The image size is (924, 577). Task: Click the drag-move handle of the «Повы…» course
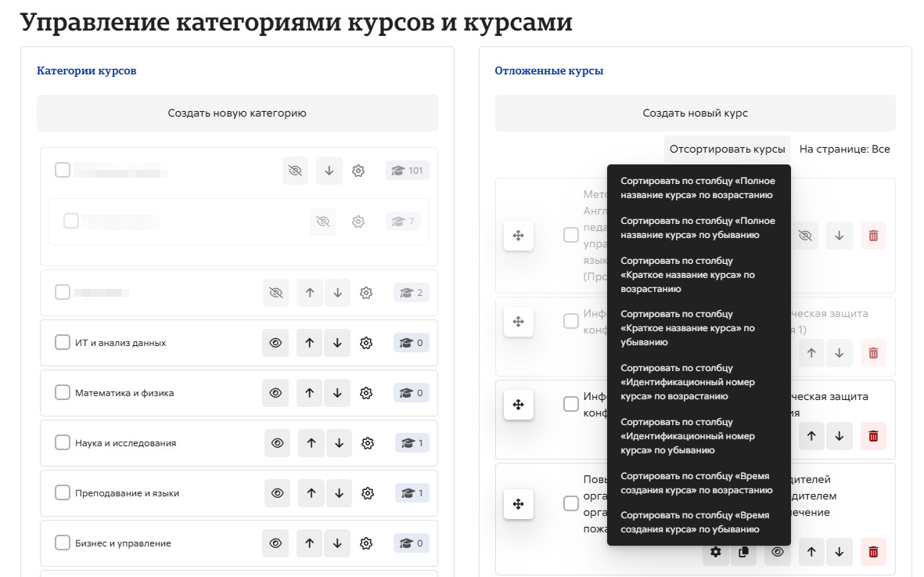pos(519,504)
